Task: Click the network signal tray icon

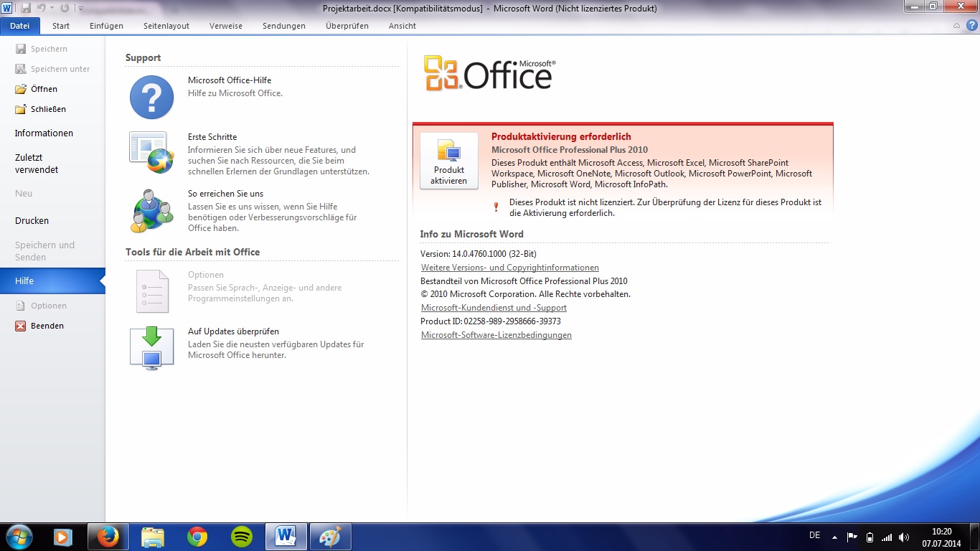Action: coord(887,537)
